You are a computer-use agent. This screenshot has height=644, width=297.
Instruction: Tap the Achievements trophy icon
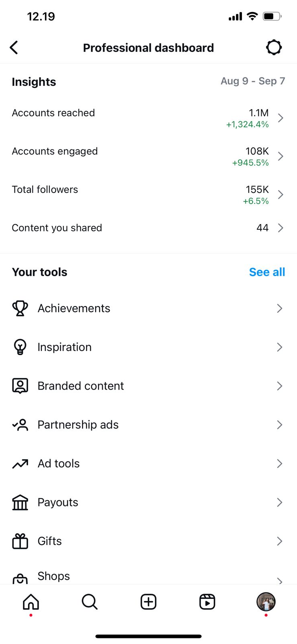(x=20, y=308)
